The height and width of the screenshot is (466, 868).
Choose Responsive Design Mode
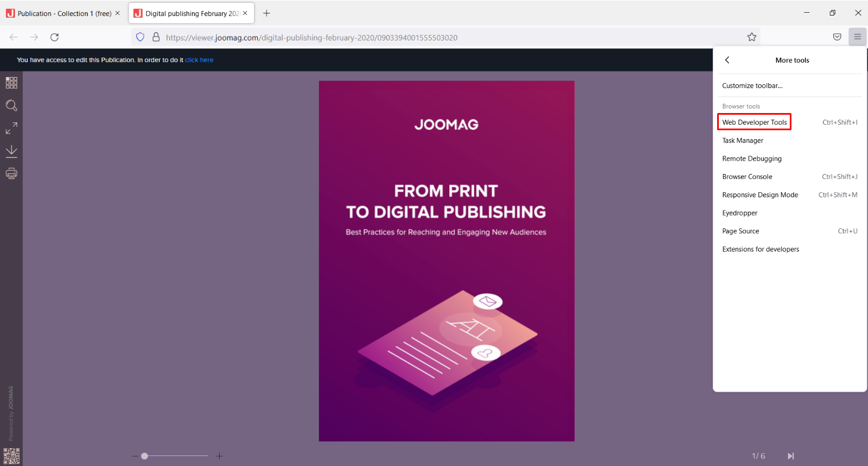(x=760, y=195)
